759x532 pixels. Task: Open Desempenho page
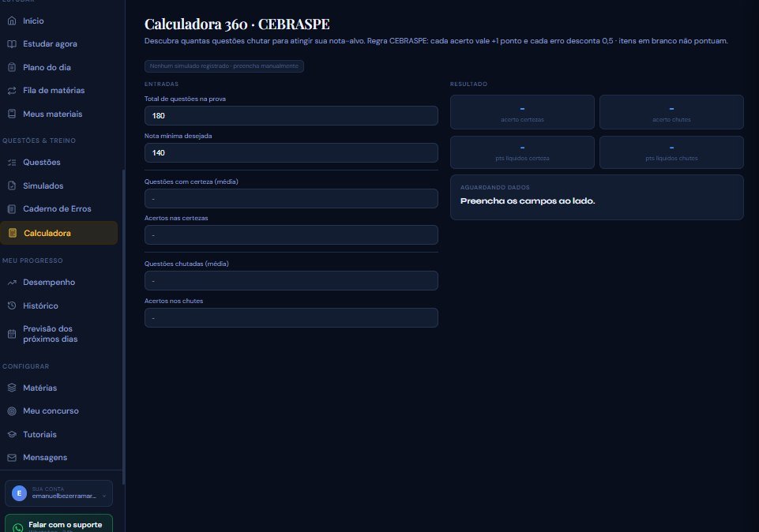coord(59,283)
